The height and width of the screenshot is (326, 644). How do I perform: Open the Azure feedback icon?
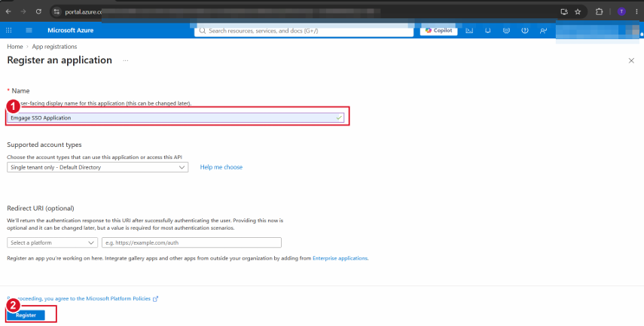543,30
